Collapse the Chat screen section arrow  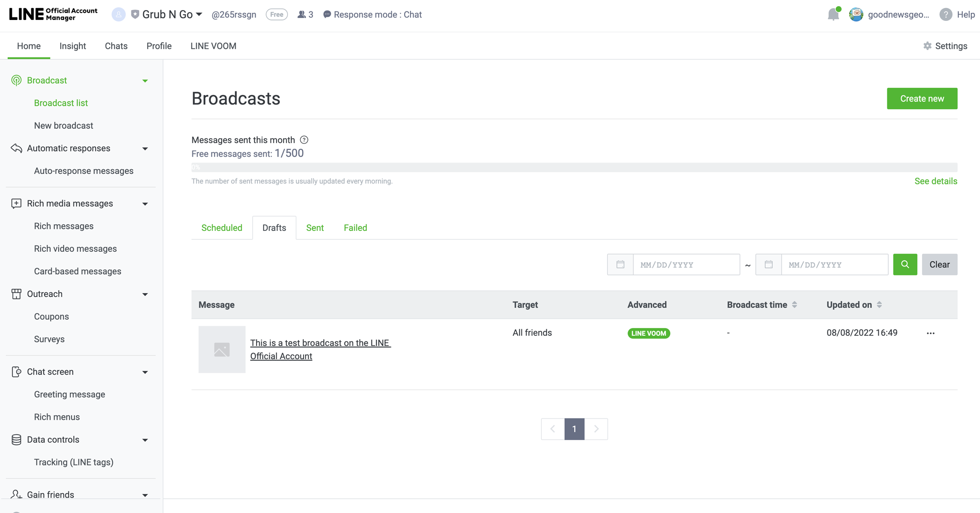coord(145,372)
